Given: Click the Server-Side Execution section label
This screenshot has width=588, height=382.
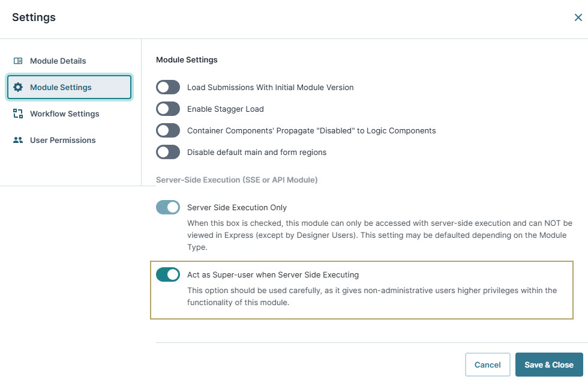Looking at the screenshot, I should pos(236,180).
